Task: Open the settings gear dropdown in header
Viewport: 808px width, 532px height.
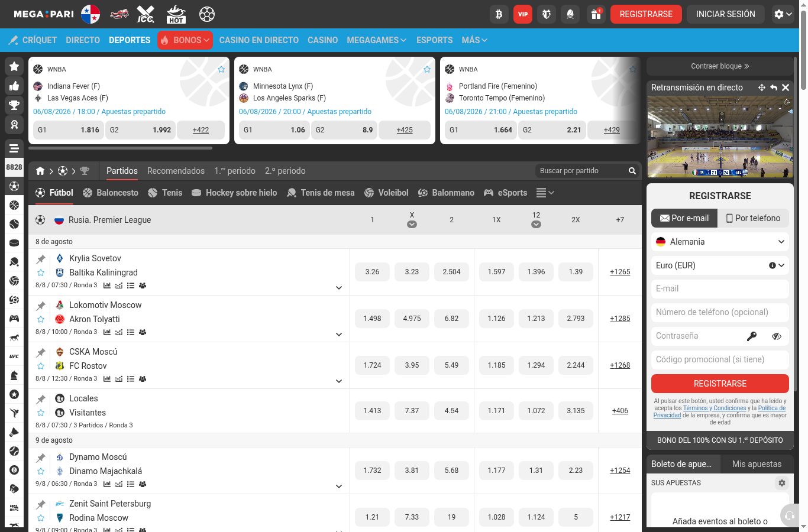Action: (783, 14)
